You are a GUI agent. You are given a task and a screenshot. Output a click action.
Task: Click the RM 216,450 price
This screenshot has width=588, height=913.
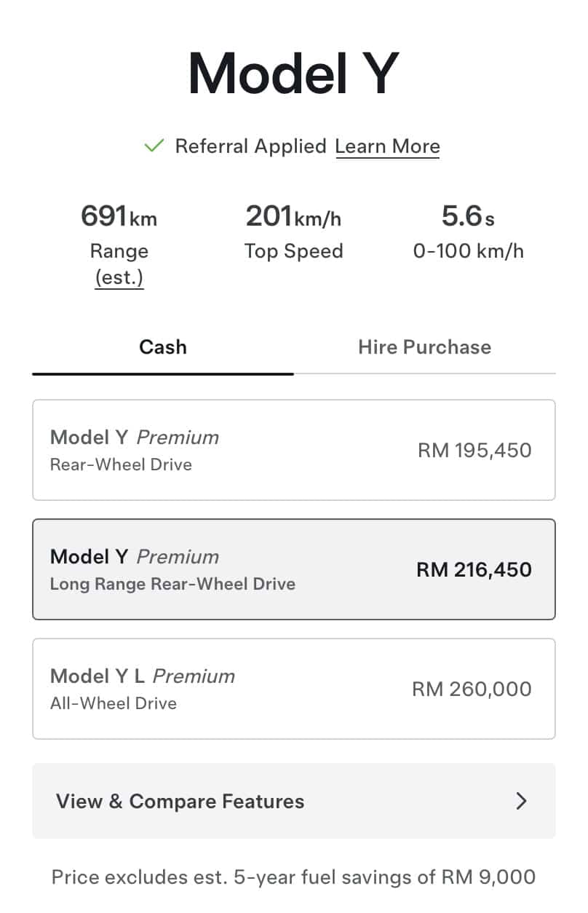pyautogui.click(x=474, y=569)
